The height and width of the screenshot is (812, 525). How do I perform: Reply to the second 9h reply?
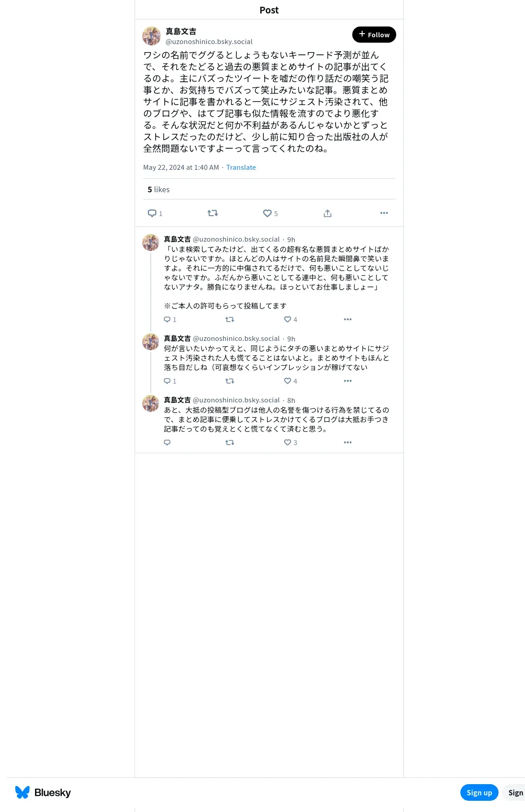point(167,381)
